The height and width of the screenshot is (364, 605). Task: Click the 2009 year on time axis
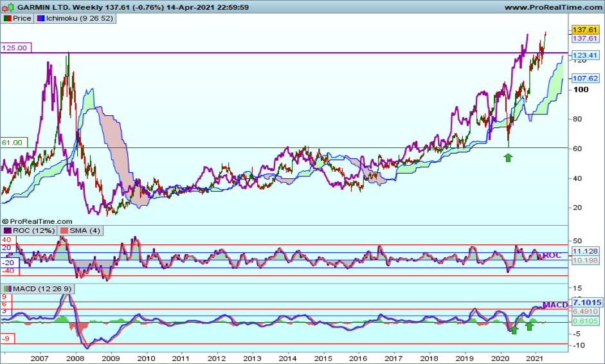[111, 359]
